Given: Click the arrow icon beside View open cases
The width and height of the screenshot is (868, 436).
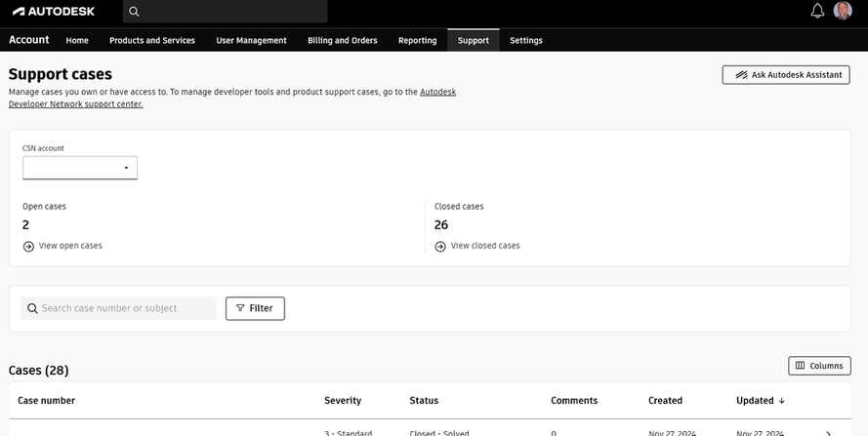Looking at the screenshot, I should 28,246.
